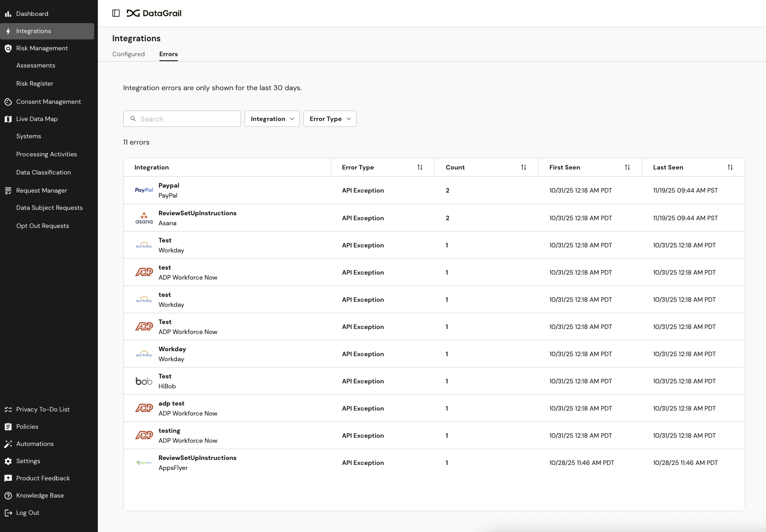Select the Errors tab
766x532 pixels.
[168, 54]
